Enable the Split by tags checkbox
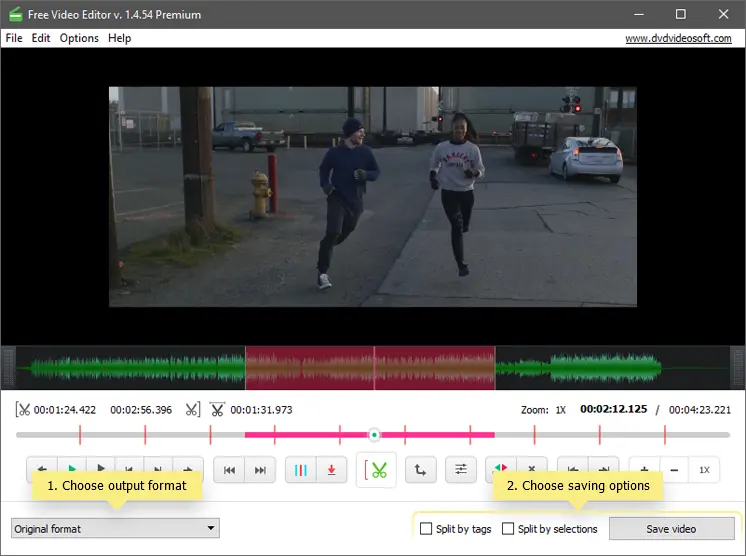746x556 pixels. coord(426,529)
